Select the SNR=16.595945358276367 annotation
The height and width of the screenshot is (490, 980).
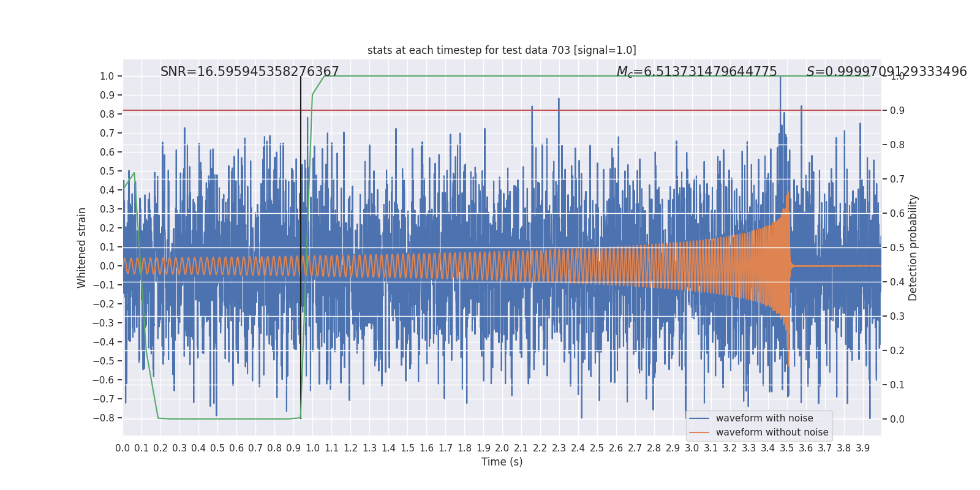(x=250, y=72)
